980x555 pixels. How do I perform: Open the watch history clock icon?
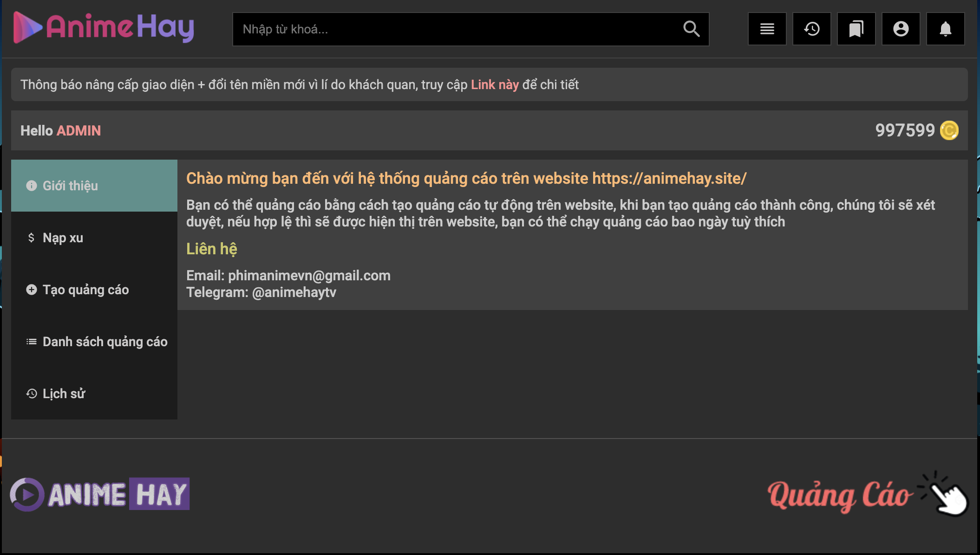pos(811,29)
